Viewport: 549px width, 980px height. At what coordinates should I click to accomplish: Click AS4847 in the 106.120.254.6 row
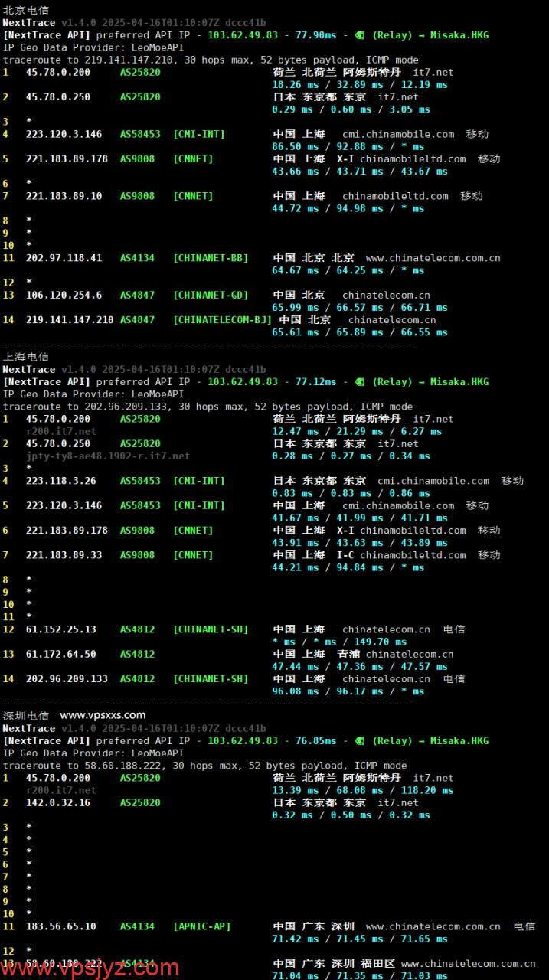coord(137,295)
